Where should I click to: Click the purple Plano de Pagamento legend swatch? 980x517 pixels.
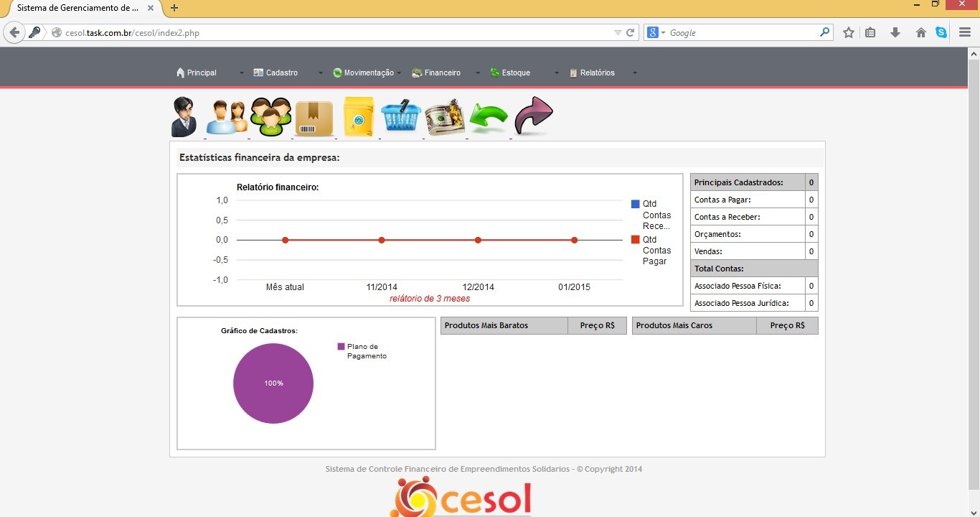pos(341,347)
